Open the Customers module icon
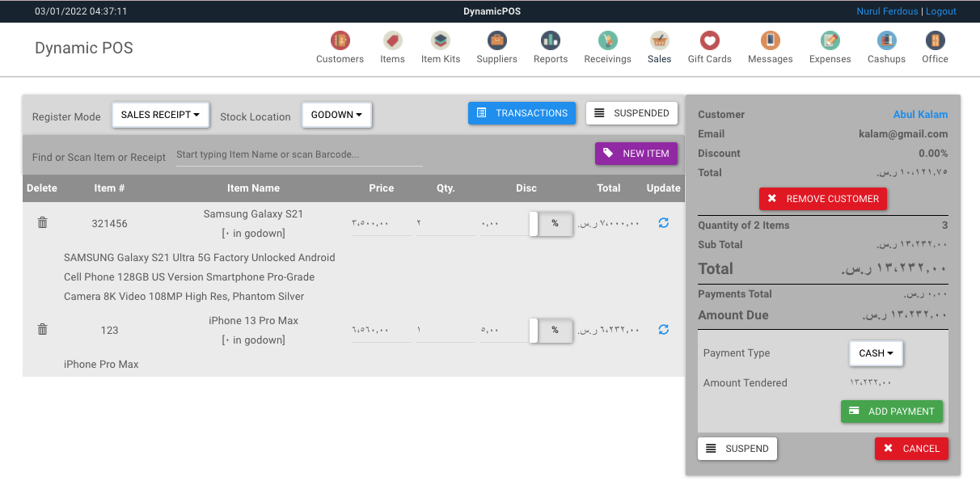 point(340,40)
